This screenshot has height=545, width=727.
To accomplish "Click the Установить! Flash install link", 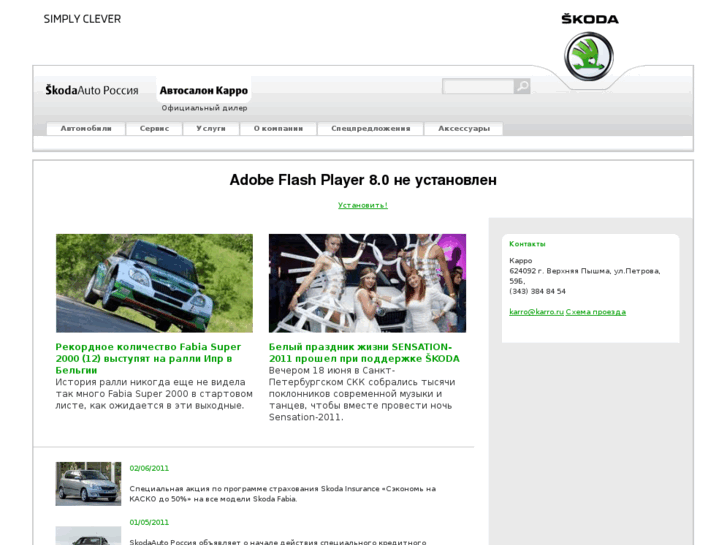I will click(x=363, y=205).
